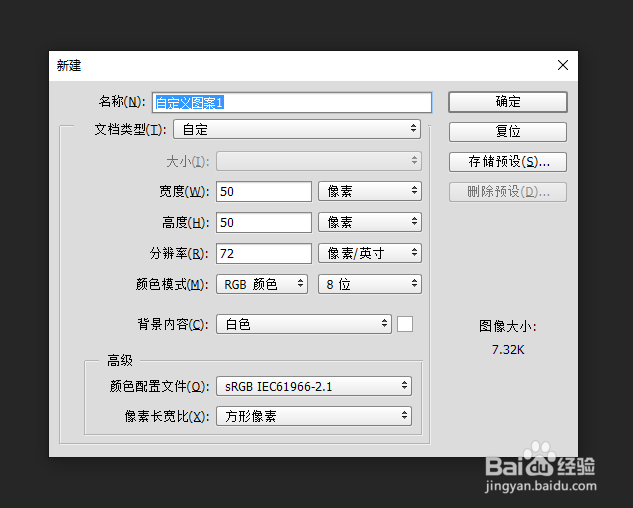
Task: Click the 复位 button
Action: [x=507, y=132]
